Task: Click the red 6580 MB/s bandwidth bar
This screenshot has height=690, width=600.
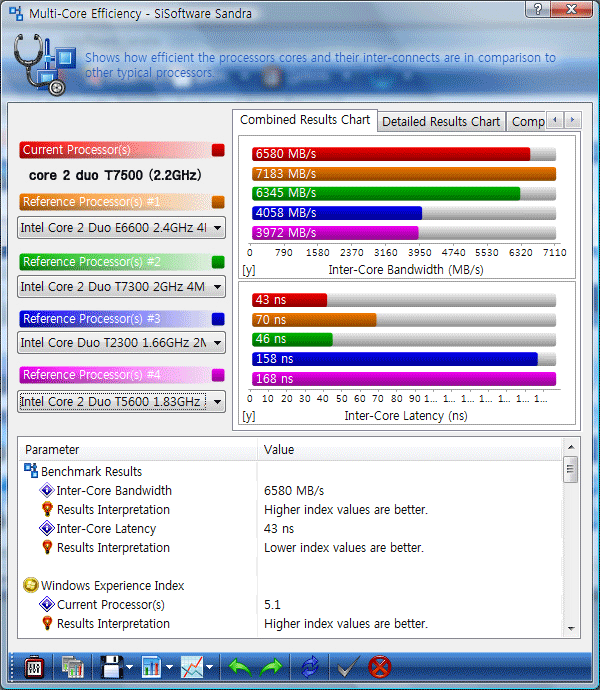Action: 391,154
